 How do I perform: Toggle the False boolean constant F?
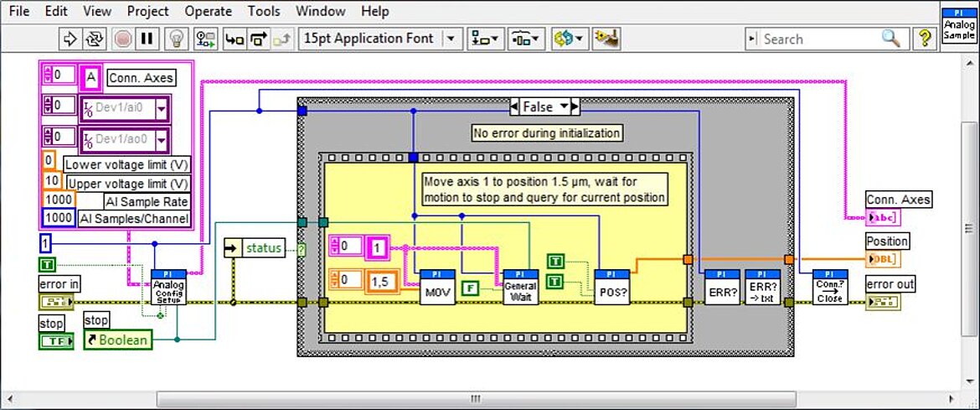pos(470,288)
